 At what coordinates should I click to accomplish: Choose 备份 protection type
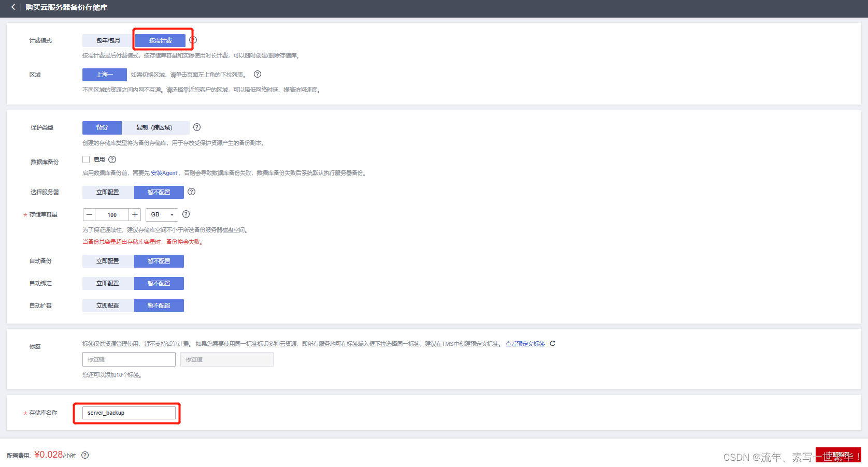(x=102, y=127)
